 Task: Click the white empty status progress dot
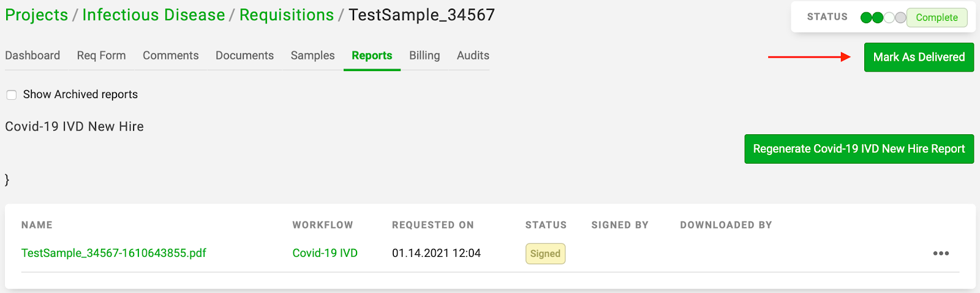(x=889, y=18)
